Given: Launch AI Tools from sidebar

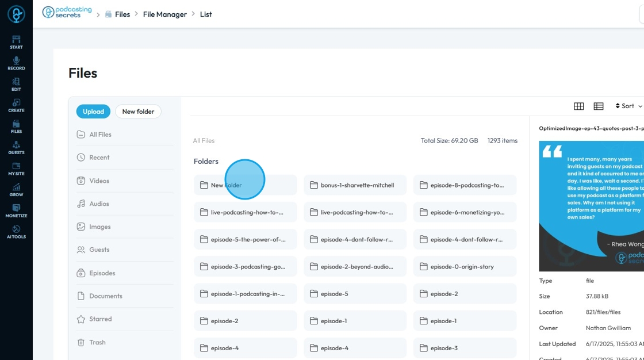Looking at the screenshot, I should point(16,232).
